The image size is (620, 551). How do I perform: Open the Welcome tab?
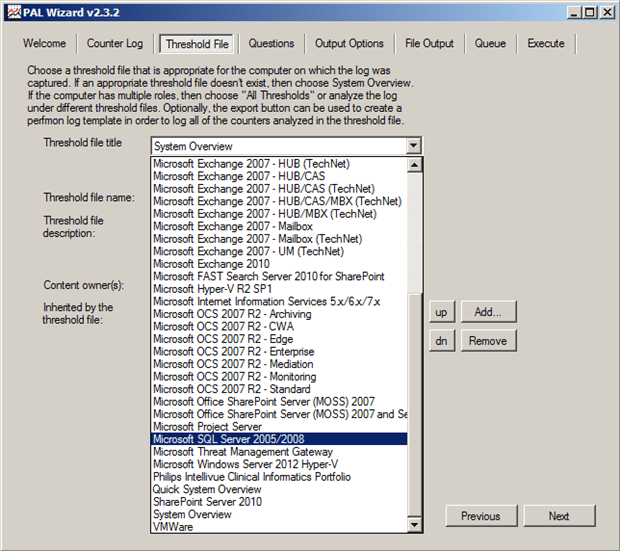click(x=44, y=43)
